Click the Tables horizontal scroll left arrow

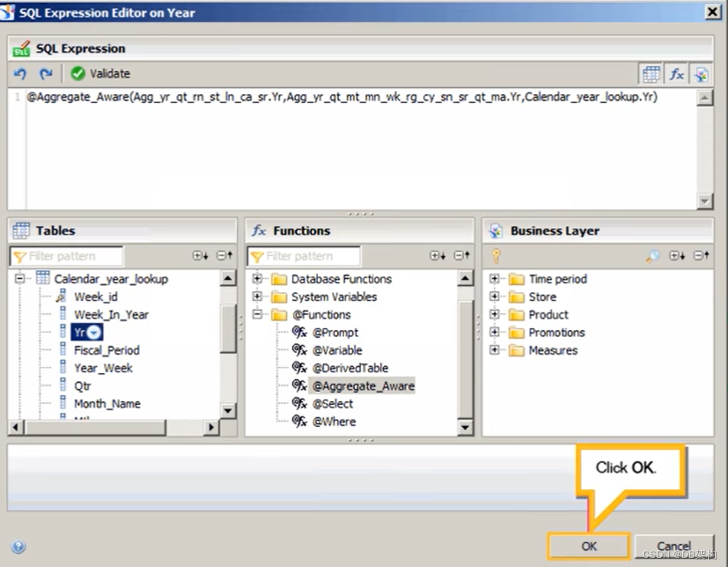coord(15,427)
